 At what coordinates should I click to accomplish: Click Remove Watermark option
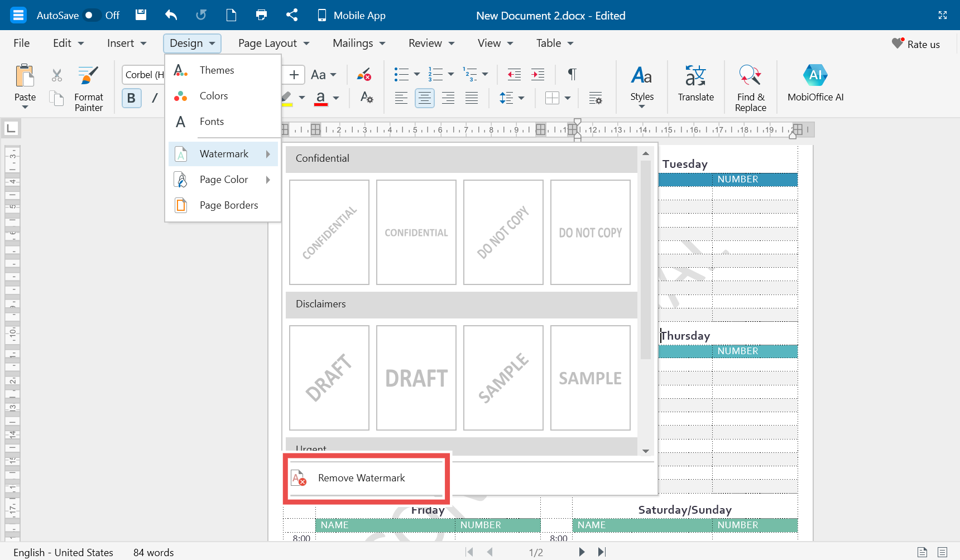[x=361, y=478]
